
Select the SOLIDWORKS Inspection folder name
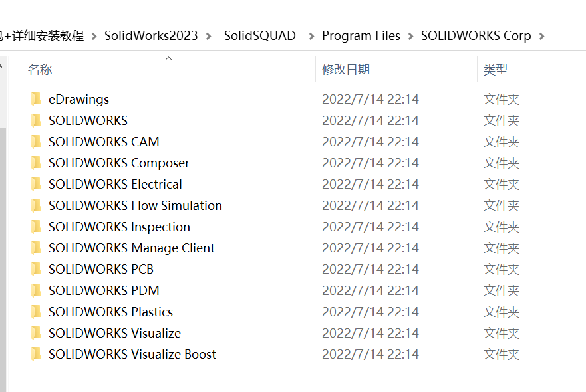point(119,227)
